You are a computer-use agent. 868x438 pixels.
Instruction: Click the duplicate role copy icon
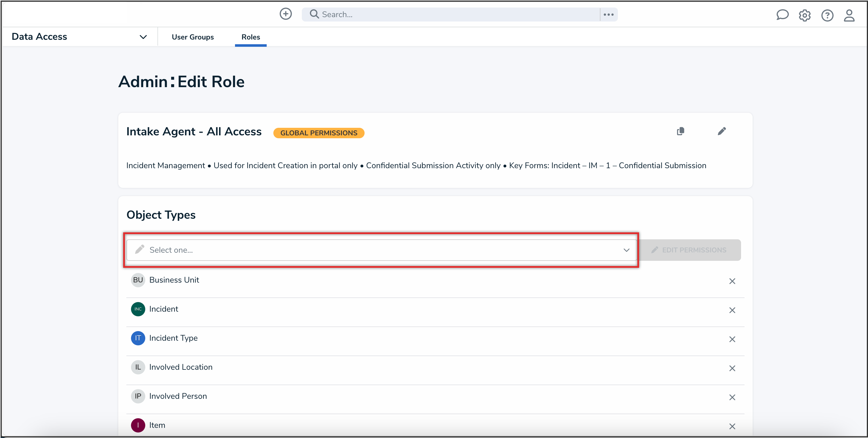pyautogui.click(x=680, y=131)
